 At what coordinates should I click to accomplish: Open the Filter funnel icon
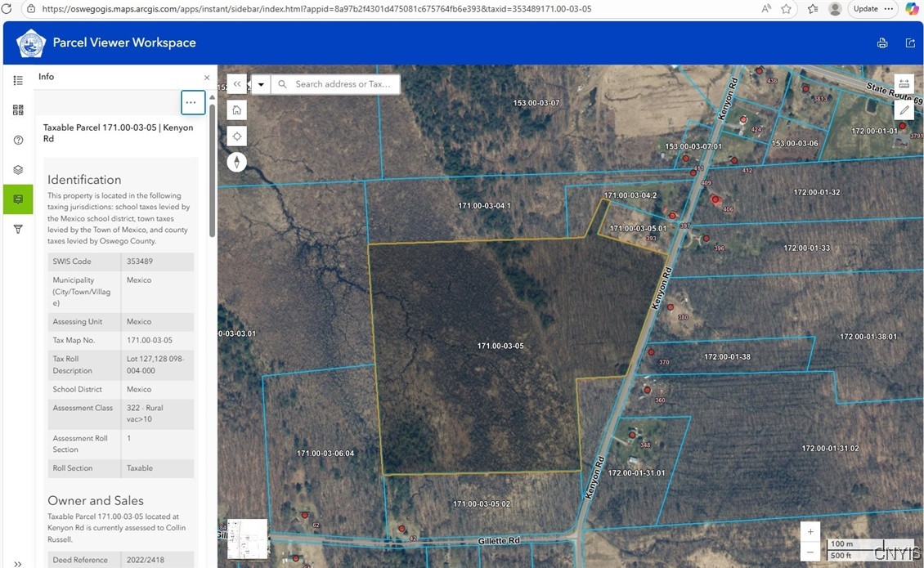18,230
